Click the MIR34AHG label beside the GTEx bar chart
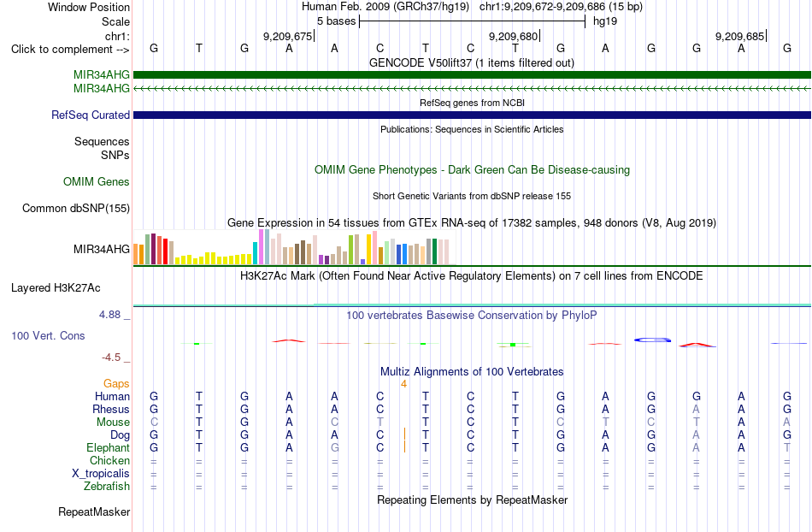The image size is (812, 532). click(x=102, y=249)
